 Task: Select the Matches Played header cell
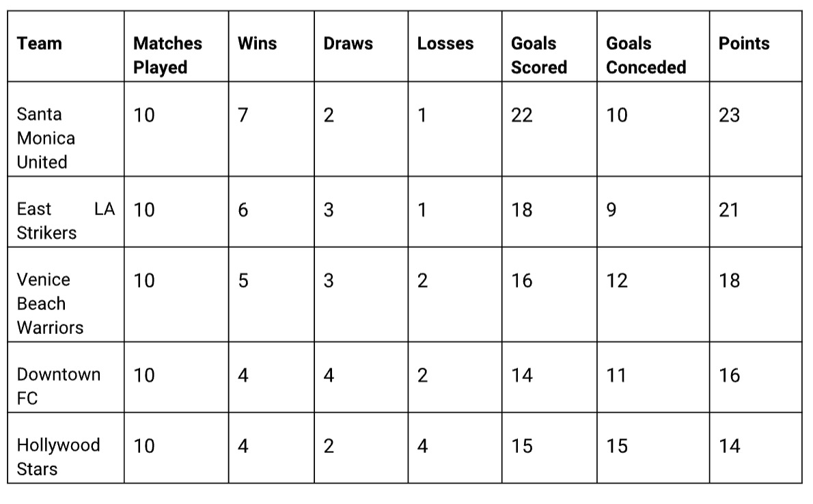167,55
